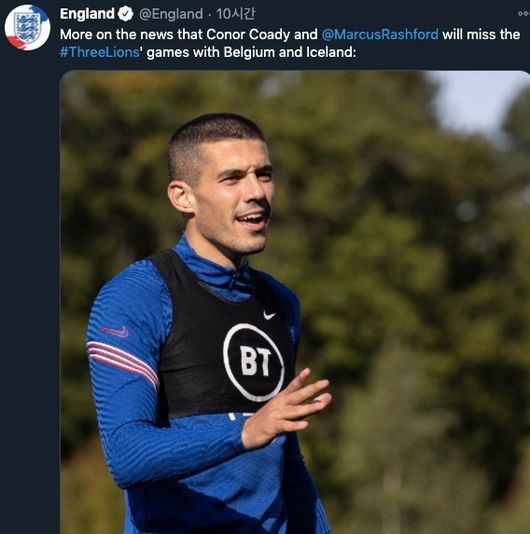Open the @MarcusRashford mention
This screenshot has width=530, height=534.
click(380, 34)
